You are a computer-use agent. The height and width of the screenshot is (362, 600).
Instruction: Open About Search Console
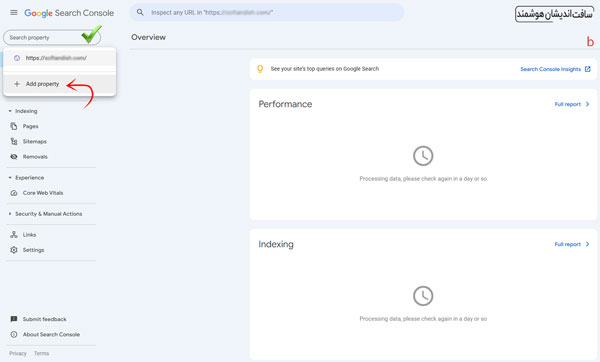(x=51, y=334)
